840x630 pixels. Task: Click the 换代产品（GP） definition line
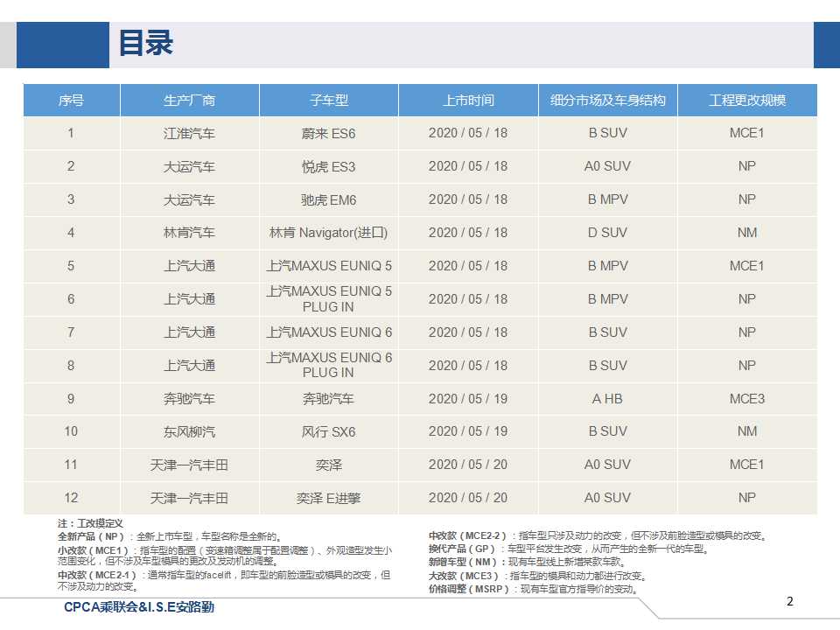pos(570,549)
